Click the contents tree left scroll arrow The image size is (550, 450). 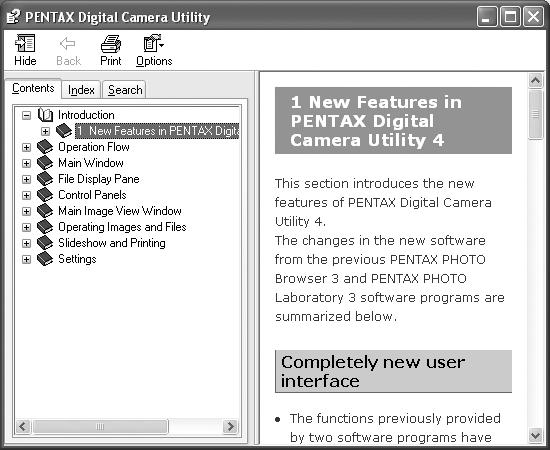23,427
